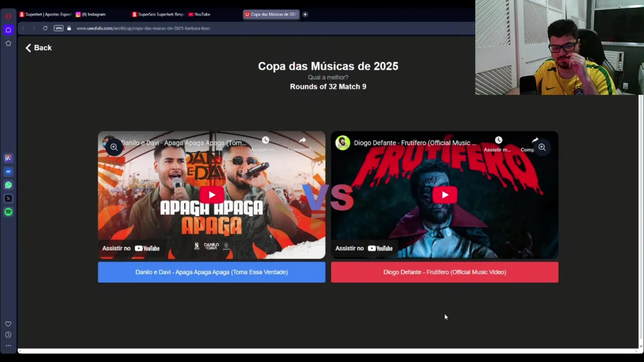This screenshot has width=644, height=362.
Task: Click the 'Copa das Músicas de 2025' heading
Action: tap(328, 66)
